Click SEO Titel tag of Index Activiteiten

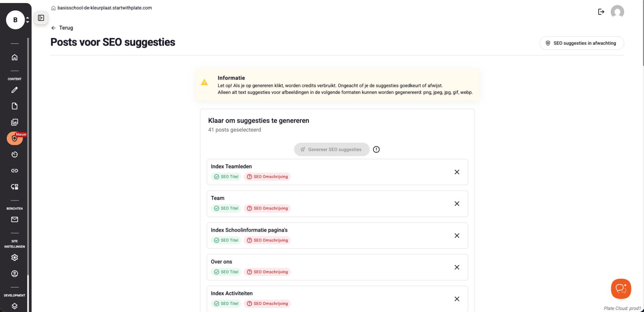pos(226,303)
